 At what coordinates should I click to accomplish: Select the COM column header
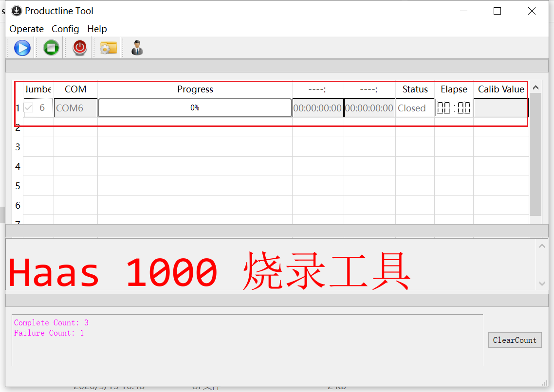(75, 89)
